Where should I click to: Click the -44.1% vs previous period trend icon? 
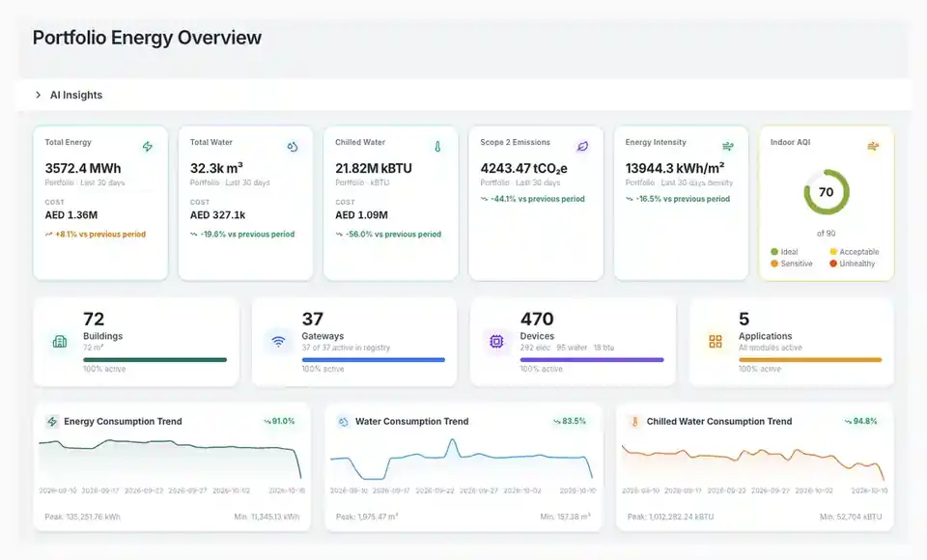(484, 199)
